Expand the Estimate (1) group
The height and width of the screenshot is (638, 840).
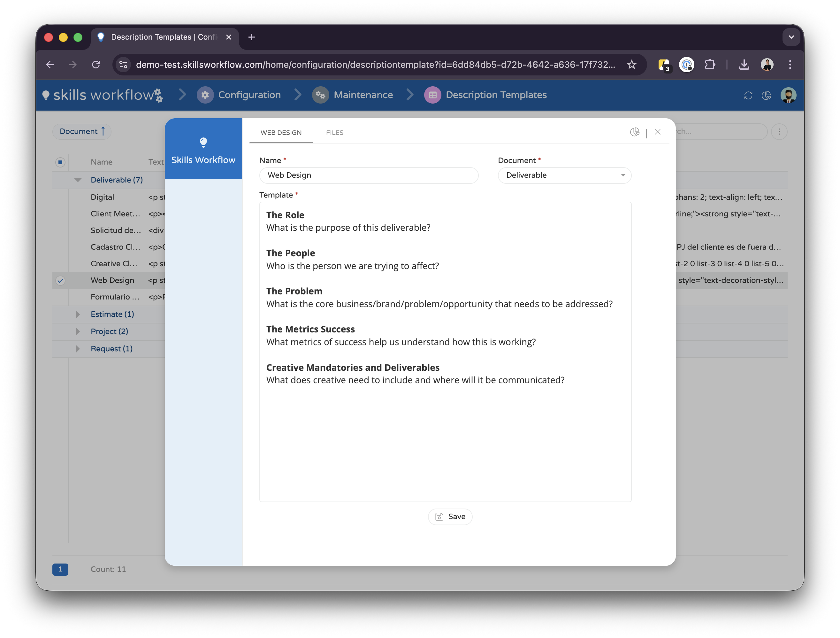coord(78,314)
